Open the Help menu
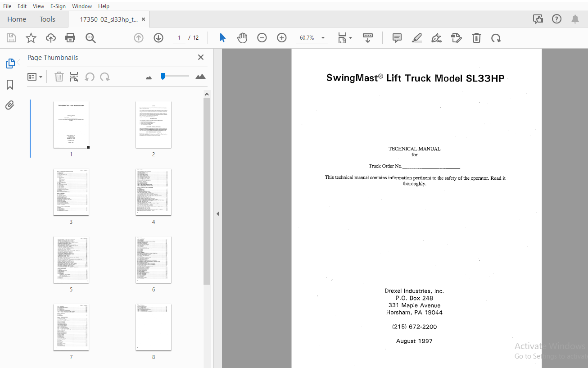This screenshot has height=368, width=588. pos(104,6)
